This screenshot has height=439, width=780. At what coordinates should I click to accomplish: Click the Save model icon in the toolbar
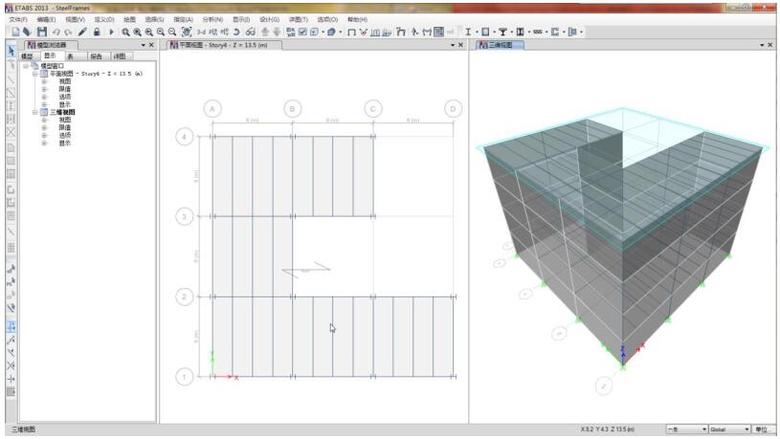(x=42, y=32)
